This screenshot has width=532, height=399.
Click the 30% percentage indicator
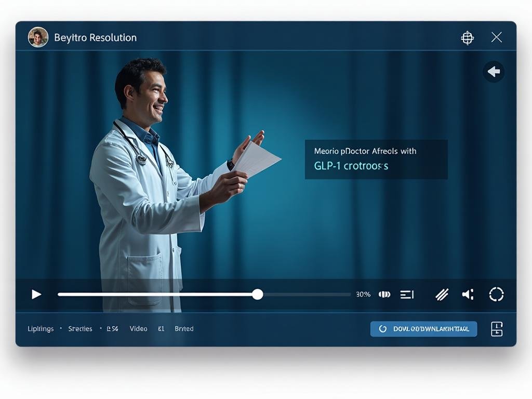363,295
